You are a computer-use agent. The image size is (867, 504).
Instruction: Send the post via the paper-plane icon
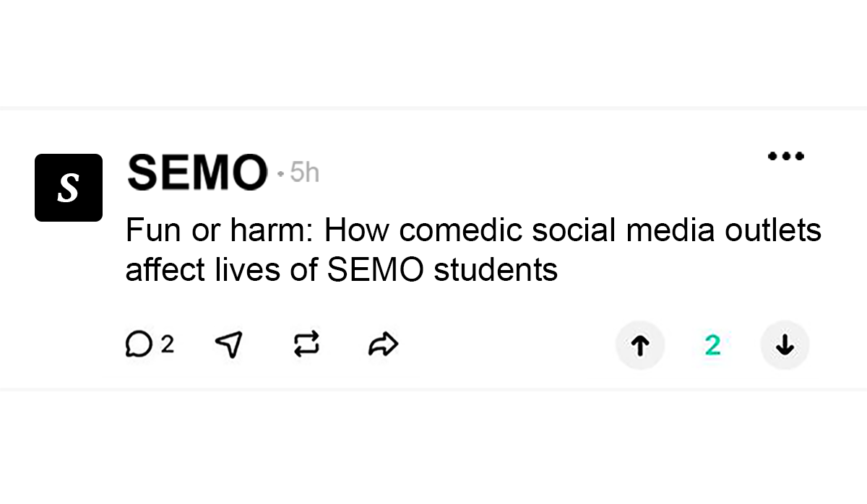[228, 344]
